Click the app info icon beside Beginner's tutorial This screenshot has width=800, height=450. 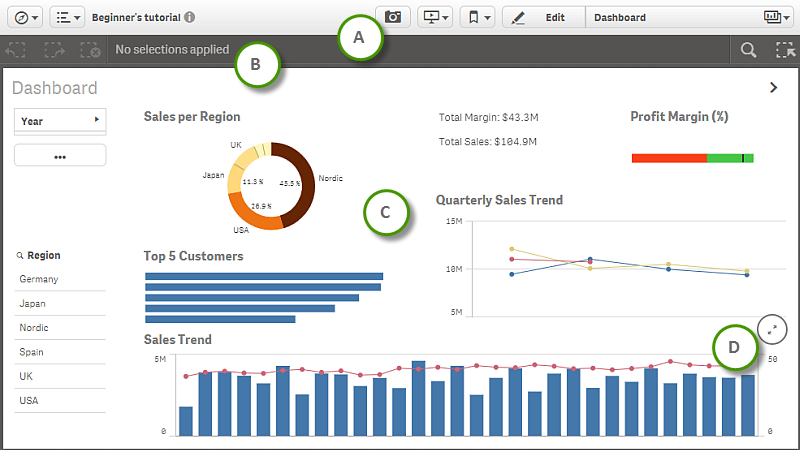(x=190, y=18)
